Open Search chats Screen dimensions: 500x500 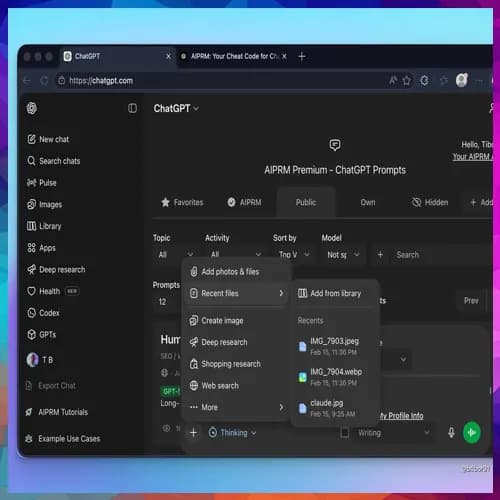pyautogui.click(x=54, y=161)
